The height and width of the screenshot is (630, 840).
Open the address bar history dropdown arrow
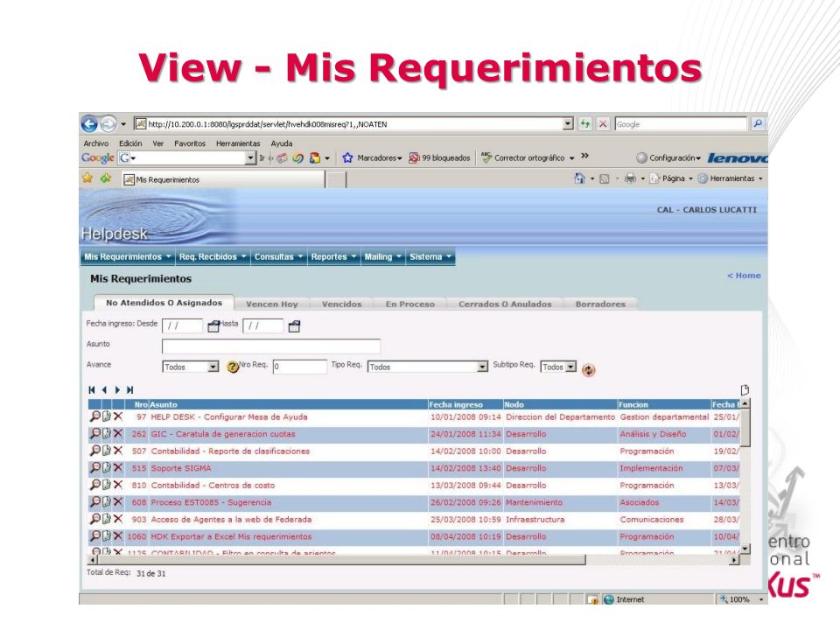569,123
